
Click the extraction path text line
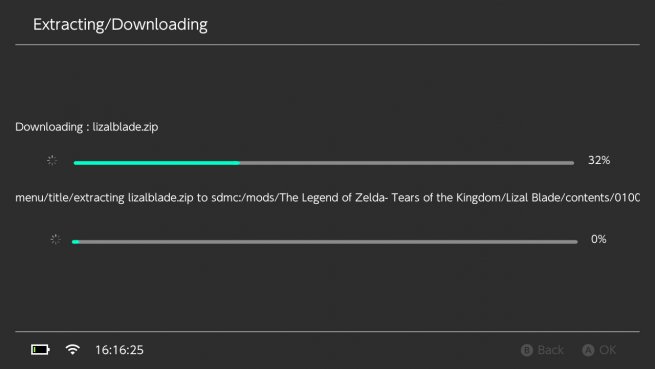point(328,197)
